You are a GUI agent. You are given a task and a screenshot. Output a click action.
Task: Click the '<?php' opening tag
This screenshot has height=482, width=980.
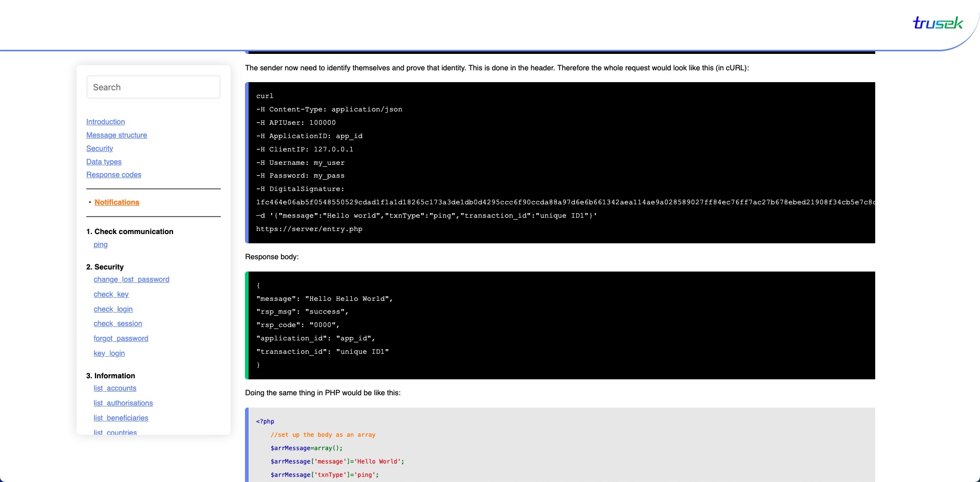point(265,421)
